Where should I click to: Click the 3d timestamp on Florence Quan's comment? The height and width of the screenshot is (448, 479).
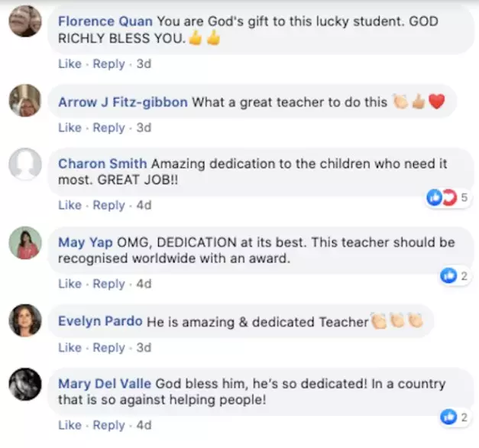tap(144, 64)
